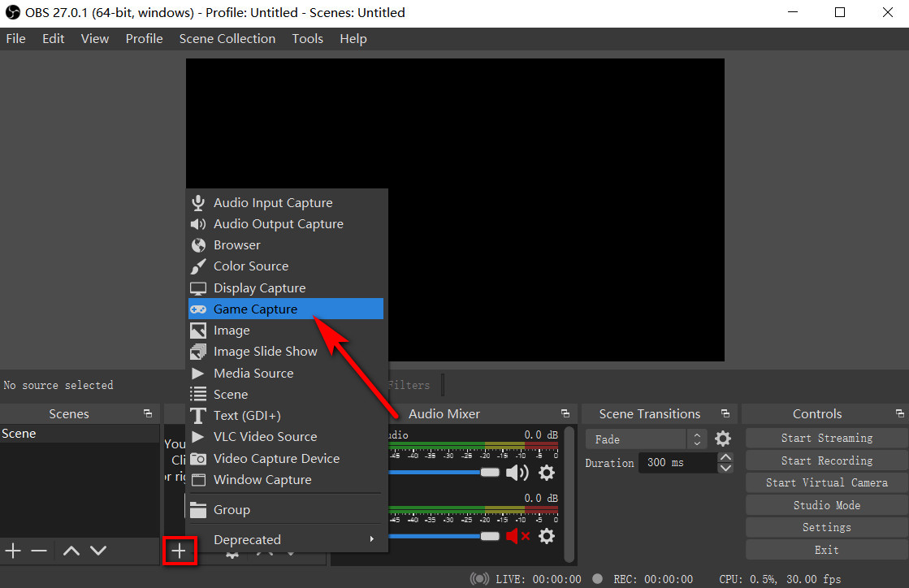The height and width of the screenshot is (588, 909).
Task: Click the black preview canvas
Action: click(455, 210)
